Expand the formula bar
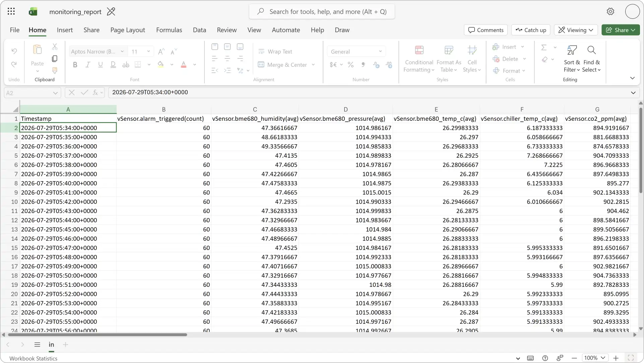Image resolution: width=644 pixels, height=363 pixels. 633,93
